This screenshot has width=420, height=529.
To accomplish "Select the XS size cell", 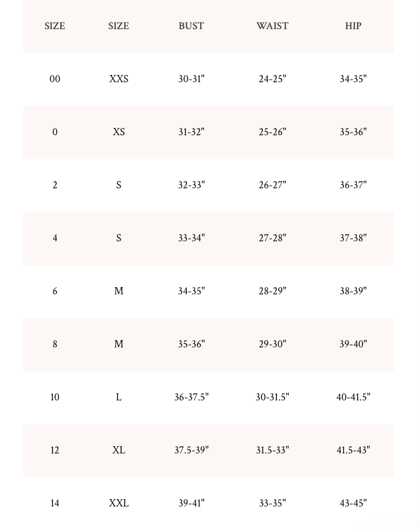I will pos(119,132).
